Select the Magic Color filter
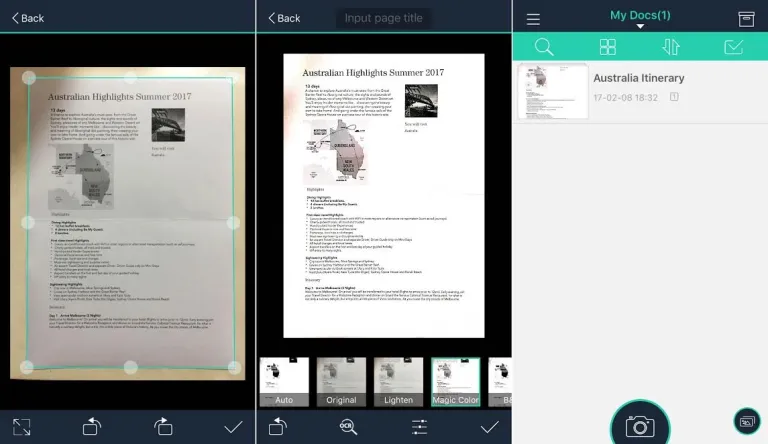The height and width of the screenshot is (444, 768). click(x=455, y=382)
